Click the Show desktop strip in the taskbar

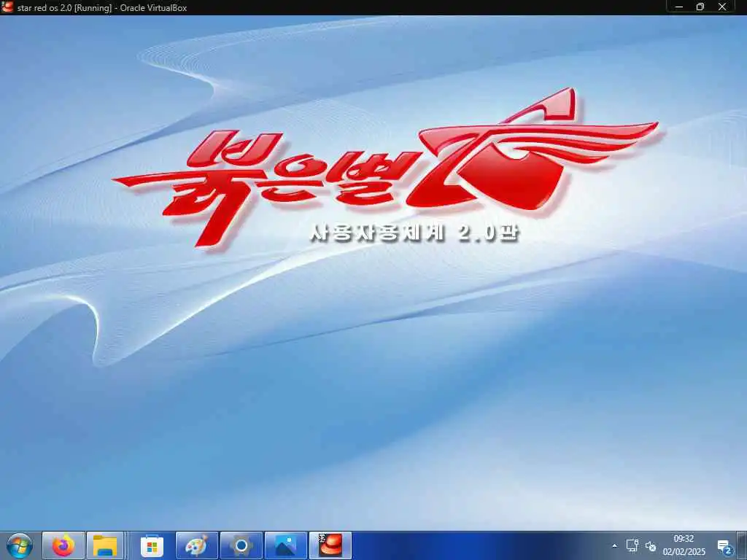pyautogui.click(x=742, y=545)
